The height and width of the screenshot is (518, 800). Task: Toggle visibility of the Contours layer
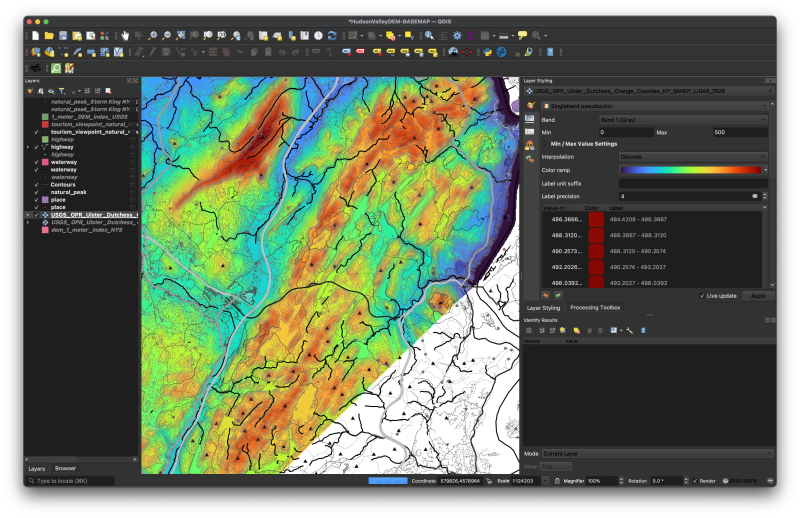(x=36, y=185)
